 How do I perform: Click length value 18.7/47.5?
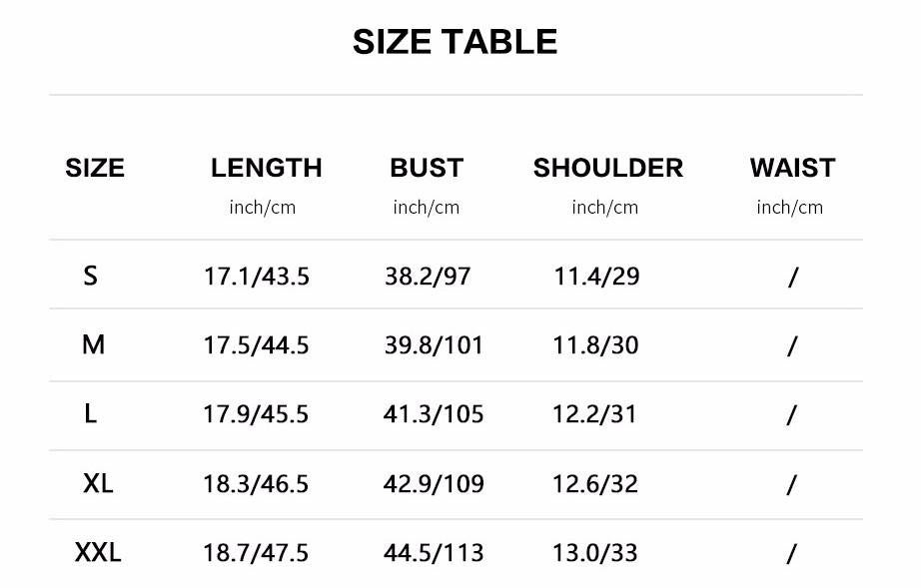click(x=256, y=553)
